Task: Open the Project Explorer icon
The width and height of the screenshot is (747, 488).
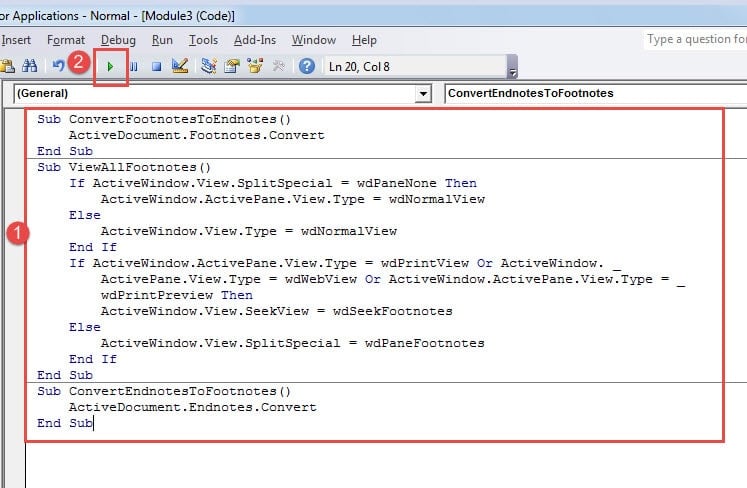Action: (x=209, y=67)
